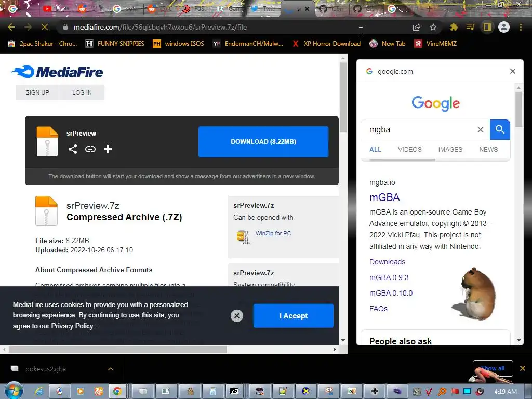Open the mGBA 0.10.0 sitelink
532x399 pixels.
point(391,293)
